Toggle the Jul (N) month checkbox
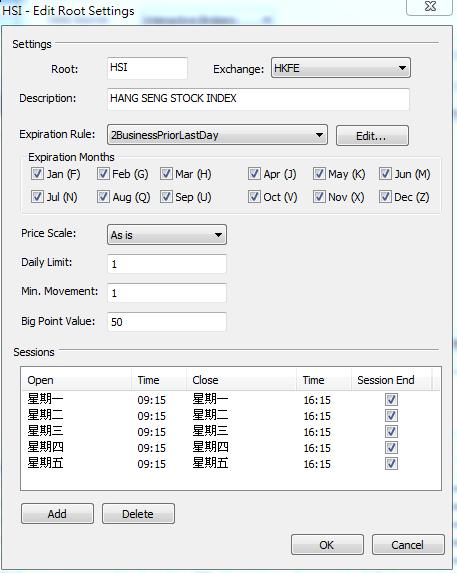Screen dimensions: 457x573 pos(37,197)
